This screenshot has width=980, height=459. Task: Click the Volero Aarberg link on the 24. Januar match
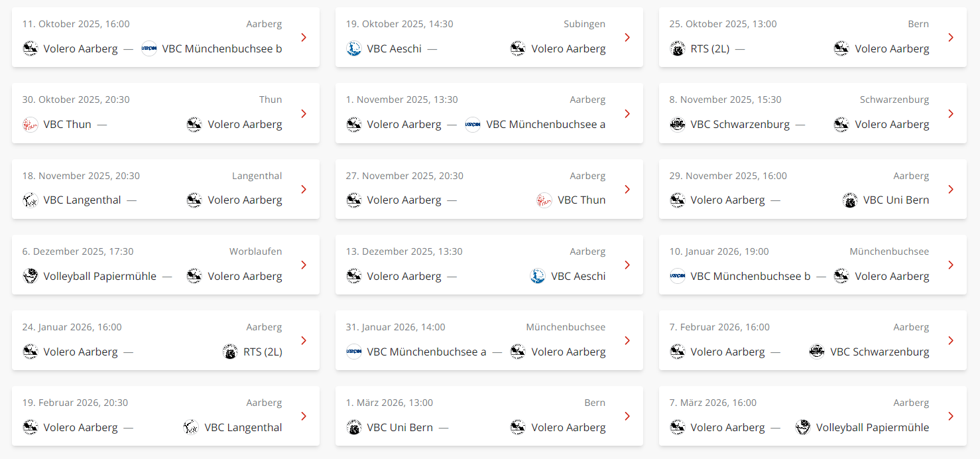80,352
